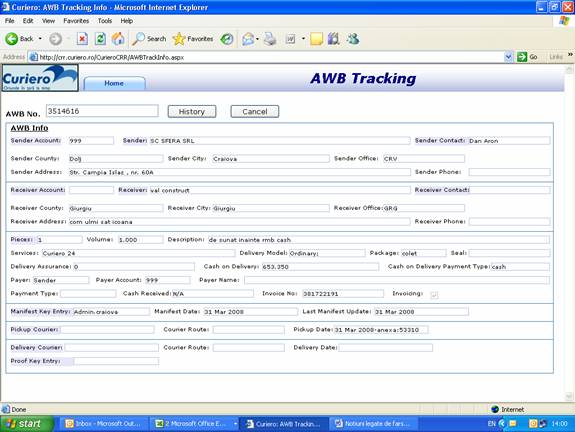The height and width of the screenshot is (432, 575).
Task: Expand the Mail dropdown arrow
Action: click(x=257, y=39)
